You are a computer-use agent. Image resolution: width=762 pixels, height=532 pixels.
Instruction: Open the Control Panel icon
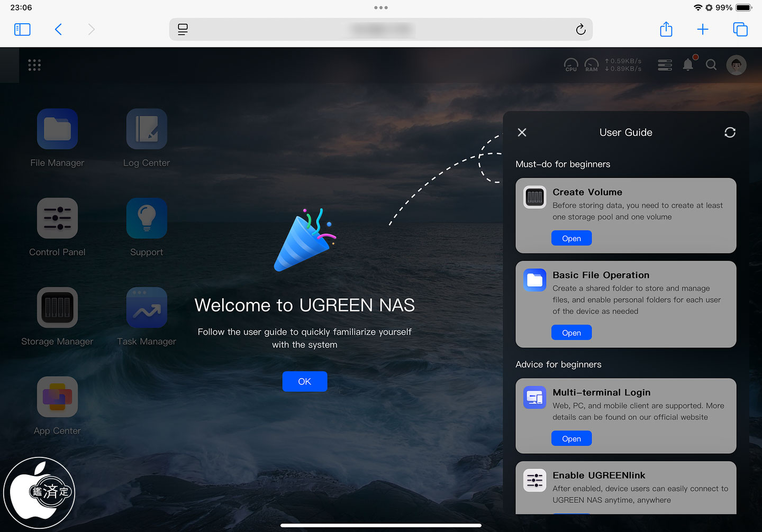tap(57, 218)
